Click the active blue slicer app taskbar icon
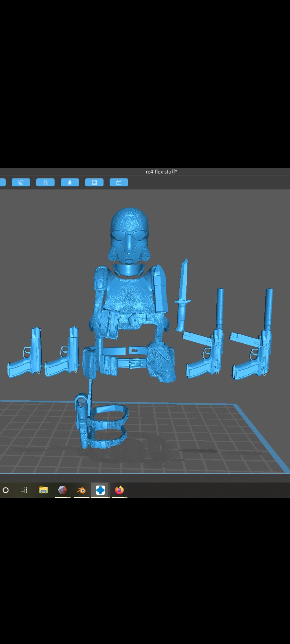 100,490
